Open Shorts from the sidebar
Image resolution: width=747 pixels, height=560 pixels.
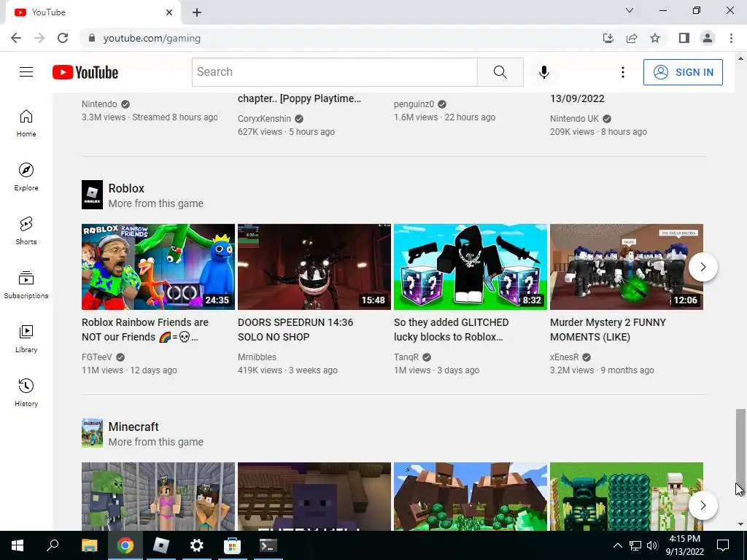pyautogui.click(x=26, y=231)
